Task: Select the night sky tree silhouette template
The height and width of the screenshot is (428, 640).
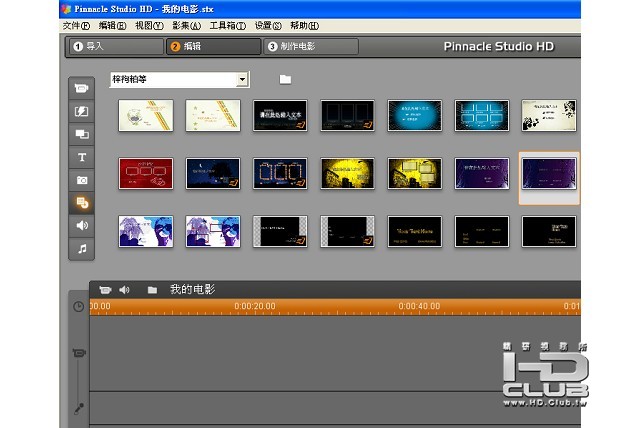Action: pyautogui.click(x=213, y=173)
